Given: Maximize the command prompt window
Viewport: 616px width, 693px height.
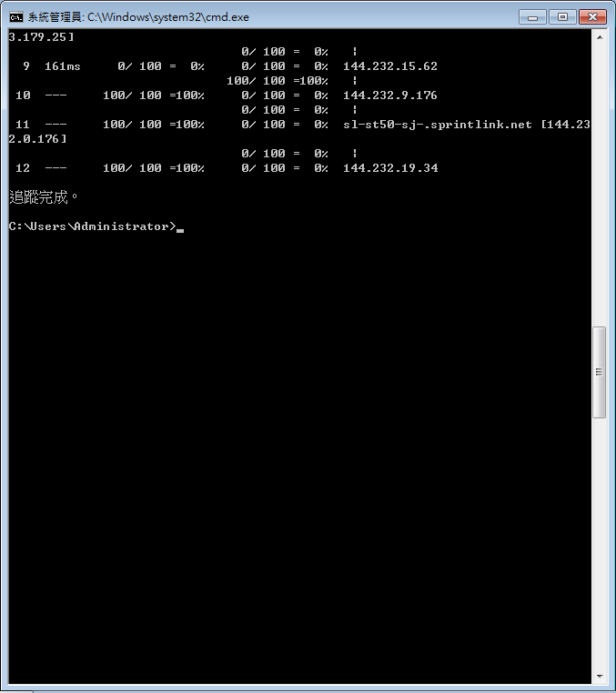Looking at the screenshot, I should [x=562, y=17].
